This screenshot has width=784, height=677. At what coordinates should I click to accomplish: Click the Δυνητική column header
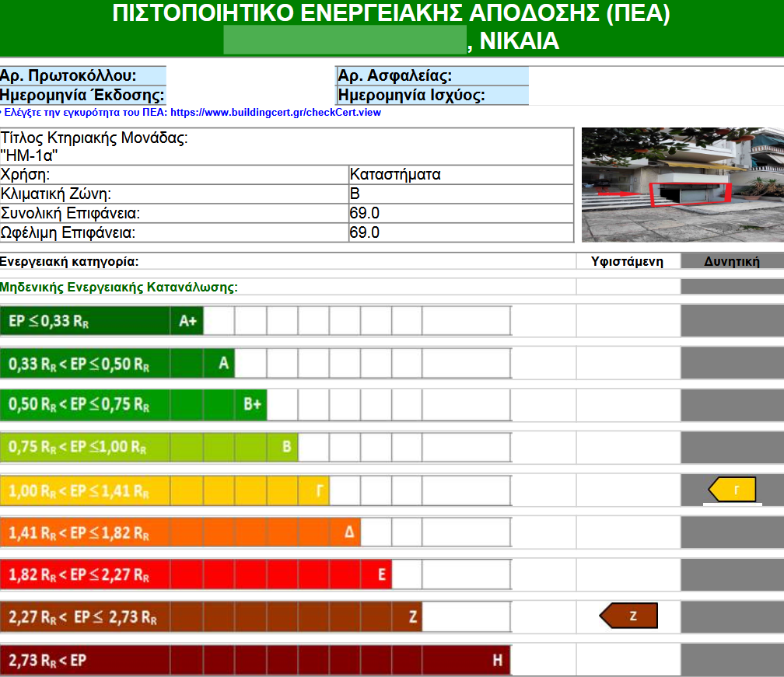point(732,261)
